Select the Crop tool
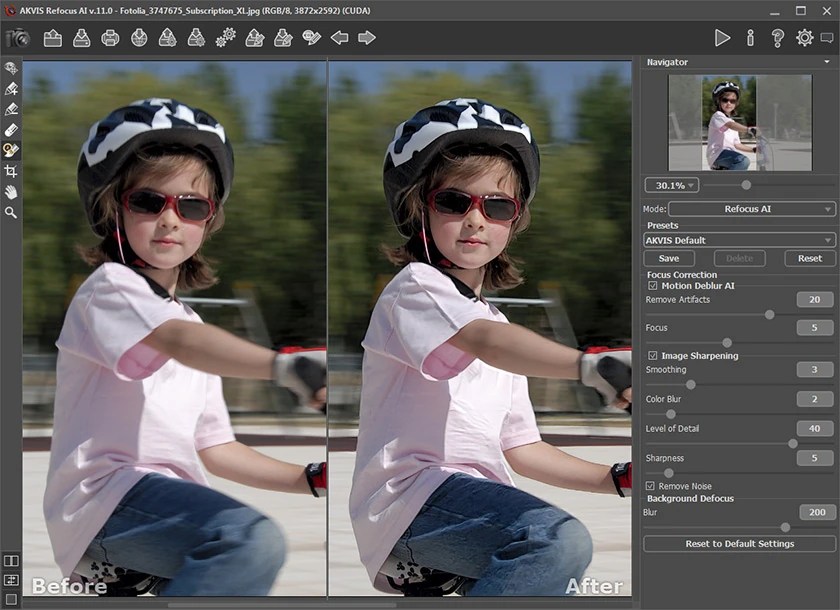 point(9,173)
